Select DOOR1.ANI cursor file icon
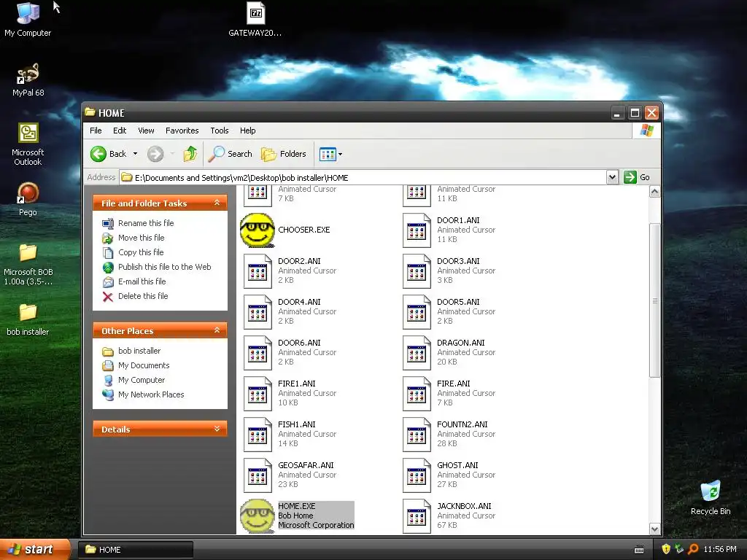The width and height of the screenshot is (747, 560). tap(417, 230)
